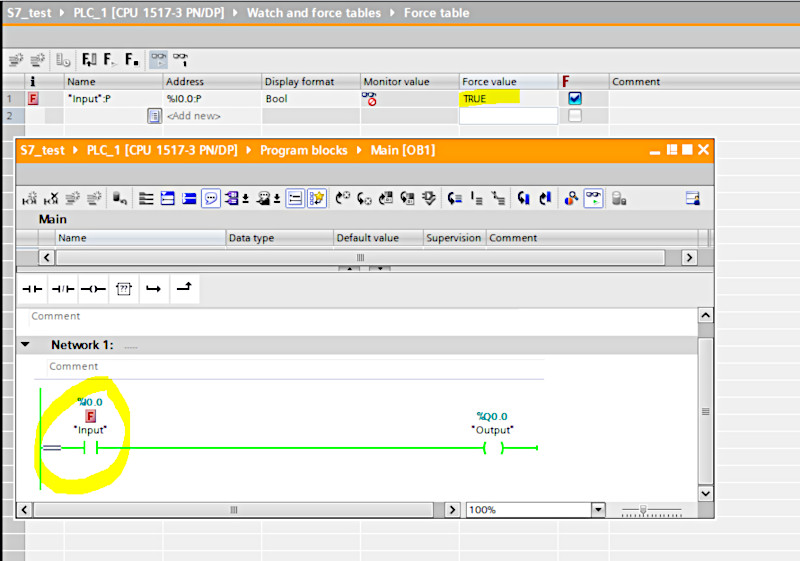The image size is (800, 561).
Task: Click the 'Close branch' arrow favorite
Action: (184, 288)
